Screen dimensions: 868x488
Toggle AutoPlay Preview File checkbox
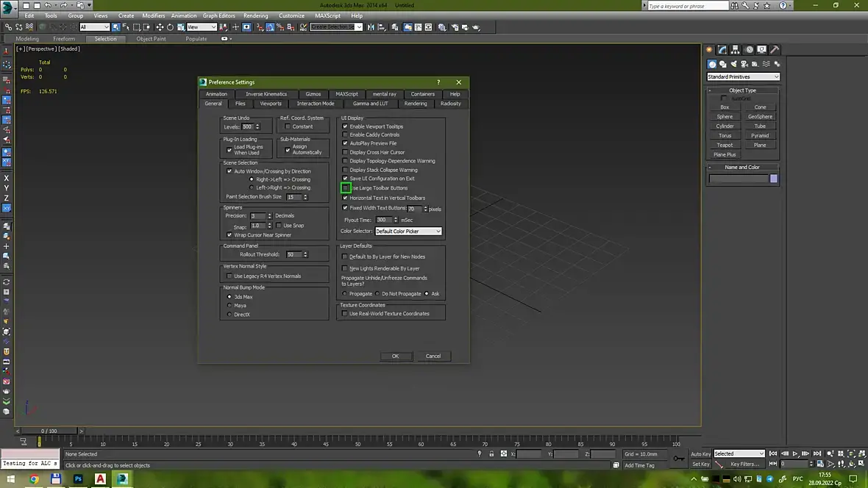point(346,143)
